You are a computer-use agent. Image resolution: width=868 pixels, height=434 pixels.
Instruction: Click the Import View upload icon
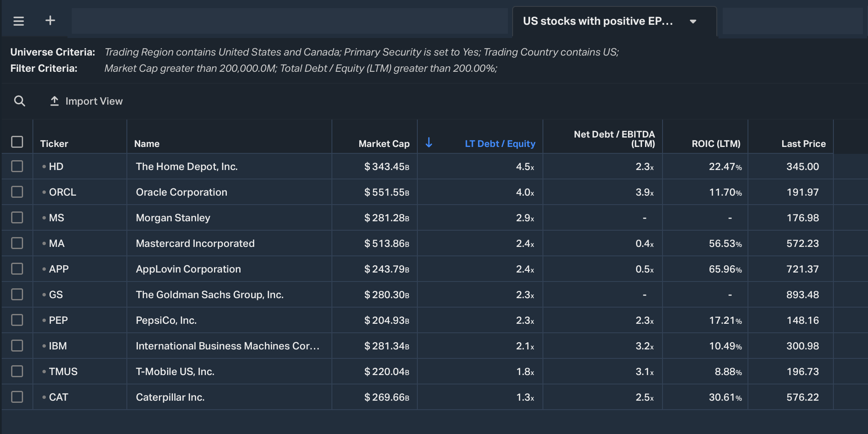(x=54, y=101)
